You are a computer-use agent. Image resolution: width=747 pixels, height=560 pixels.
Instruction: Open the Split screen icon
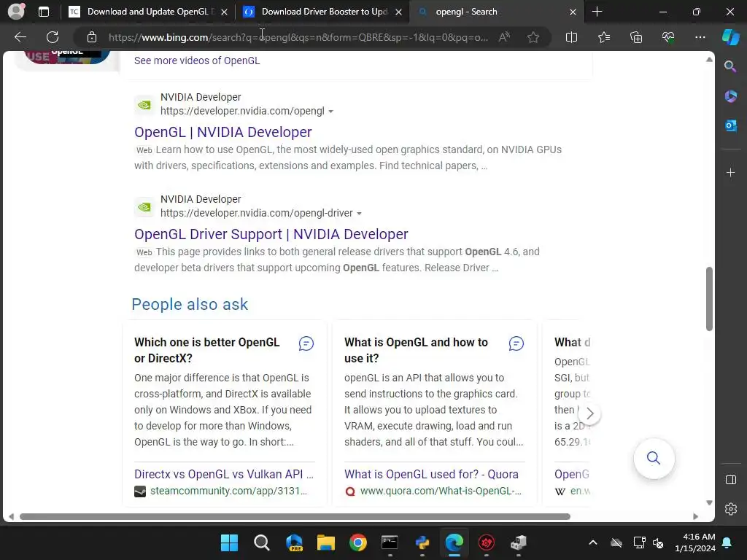coord(571,37)
